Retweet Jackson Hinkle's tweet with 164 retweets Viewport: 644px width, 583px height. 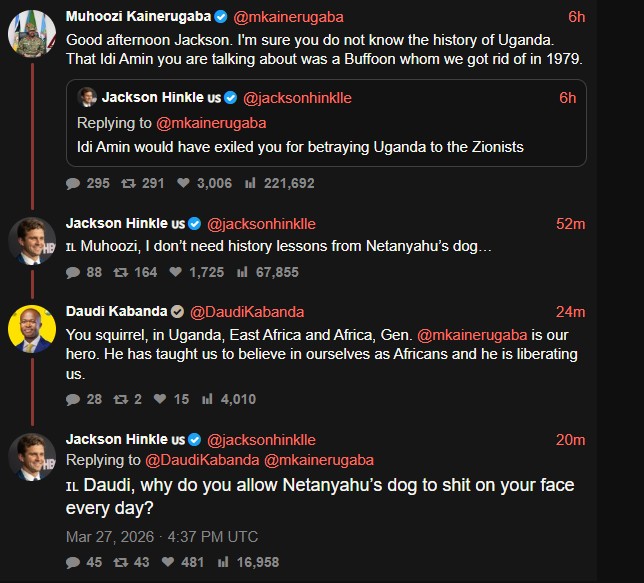[120, 272]
